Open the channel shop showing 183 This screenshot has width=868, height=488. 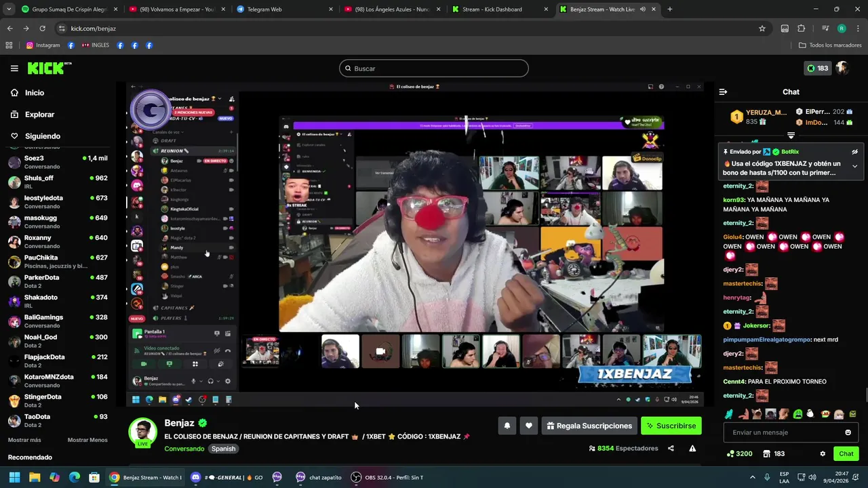pos(774,454)
